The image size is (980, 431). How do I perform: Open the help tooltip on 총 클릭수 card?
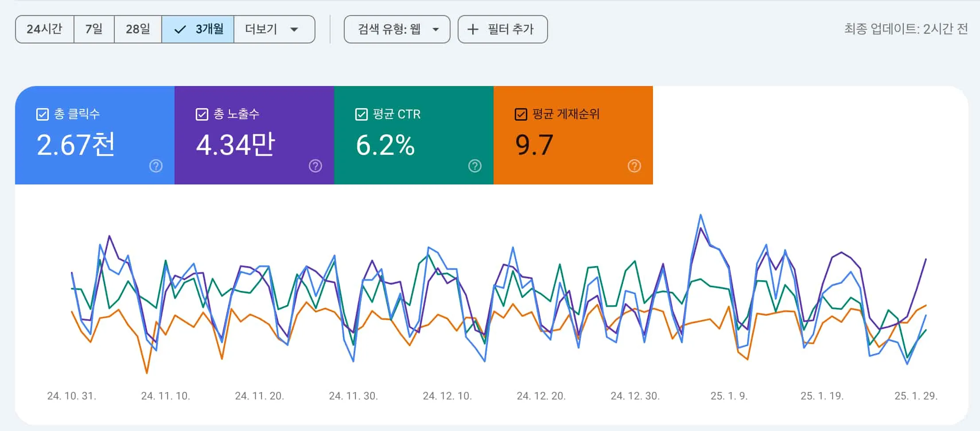pyautogui.click(x=156, y=166)
